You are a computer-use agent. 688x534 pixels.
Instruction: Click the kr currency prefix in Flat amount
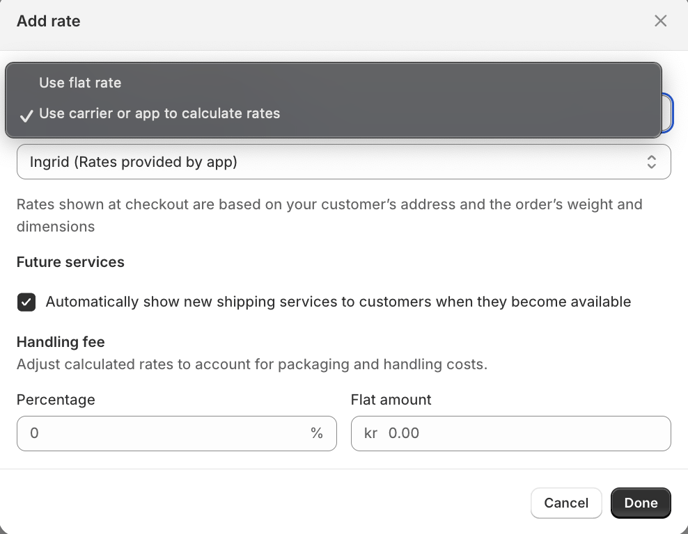pos(370,433)
